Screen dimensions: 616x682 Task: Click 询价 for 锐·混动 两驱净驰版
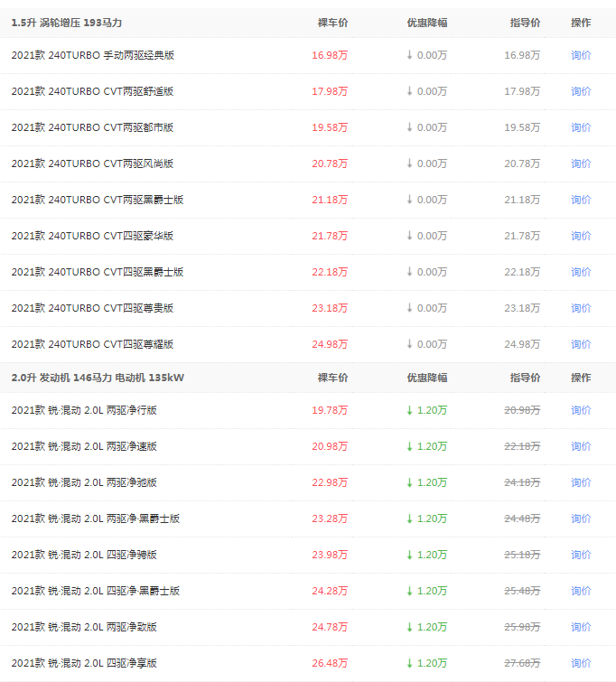point(581,482)
